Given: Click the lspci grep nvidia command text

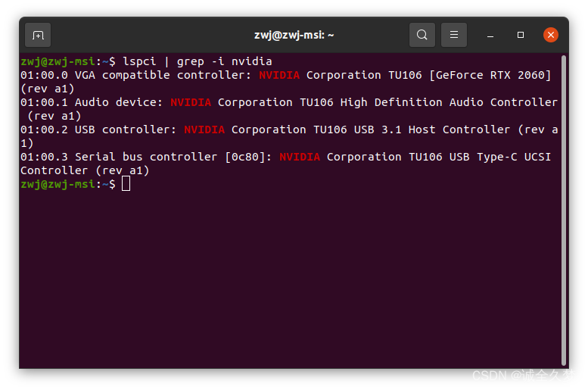Looking at the screenshot, I should (x=197, y=61).
